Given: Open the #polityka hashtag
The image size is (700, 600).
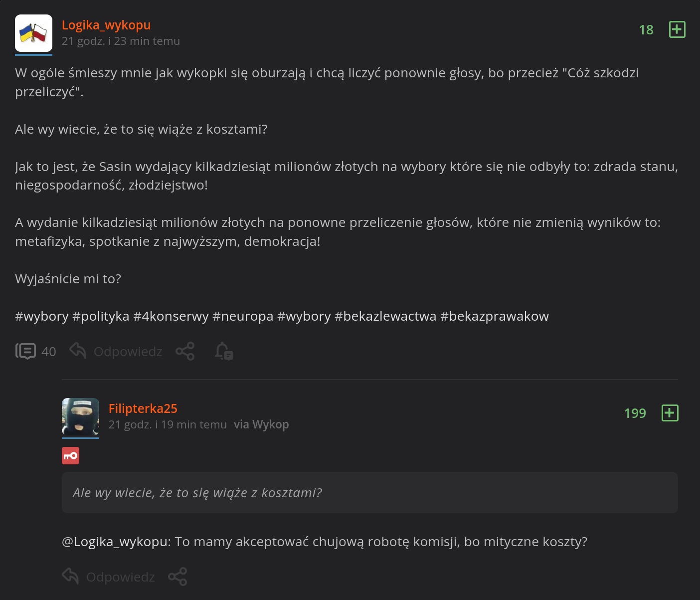Looking at the screenshot, I should click(x=101, y=316).
